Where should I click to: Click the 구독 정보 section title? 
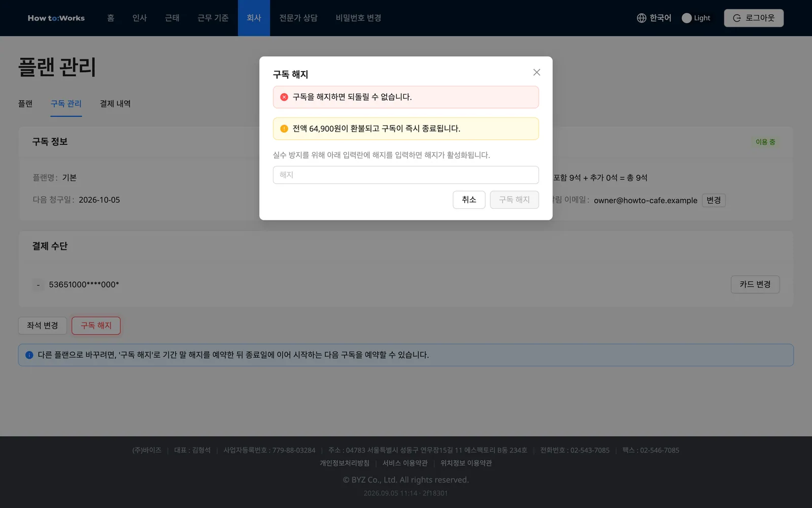tap(50, 142)
